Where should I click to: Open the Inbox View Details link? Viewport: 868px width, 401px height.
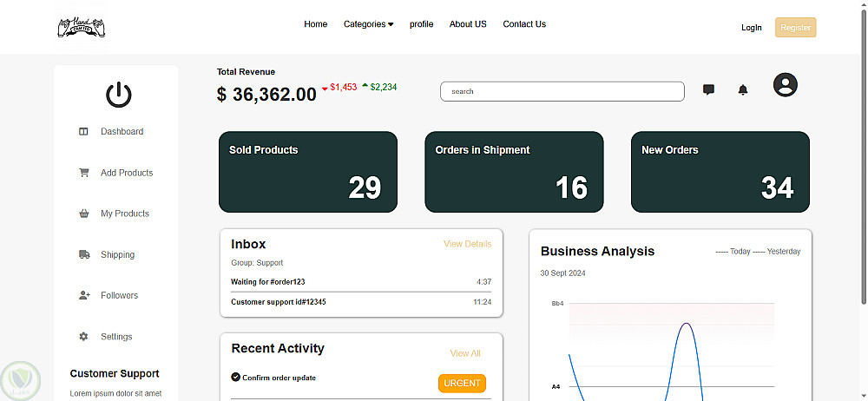[467, 244]
